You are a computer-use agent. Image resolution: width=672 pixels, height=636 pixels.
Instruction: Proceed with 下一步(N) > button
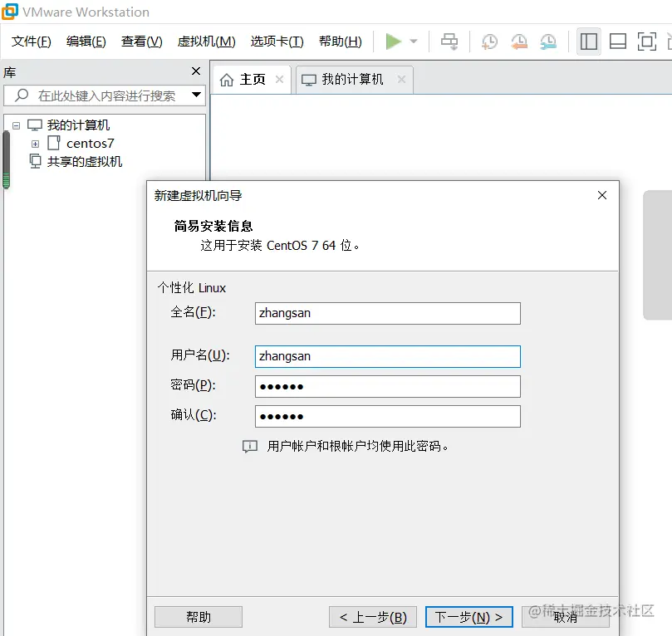coord(468,617)
